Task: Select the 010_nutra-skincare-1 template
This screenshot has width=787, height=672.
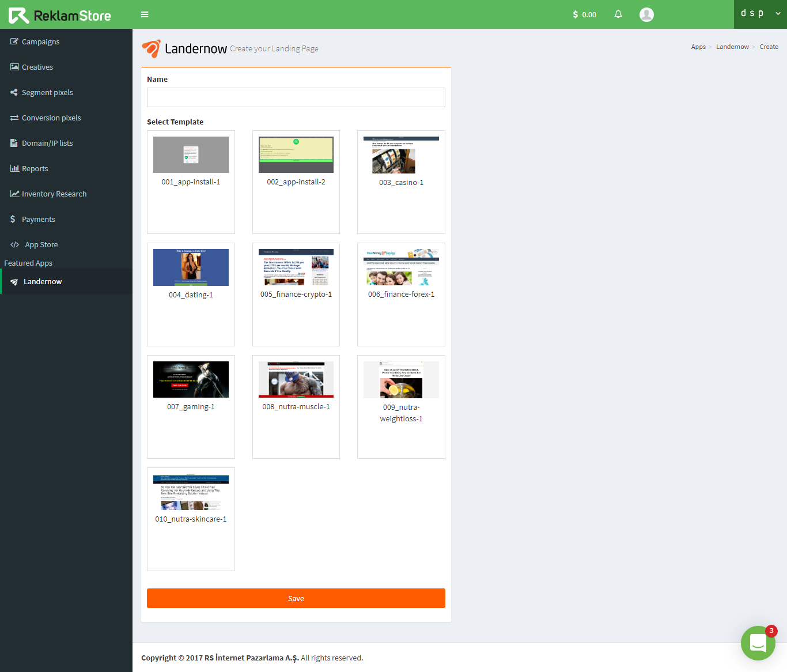Action: tap(191, 519)
